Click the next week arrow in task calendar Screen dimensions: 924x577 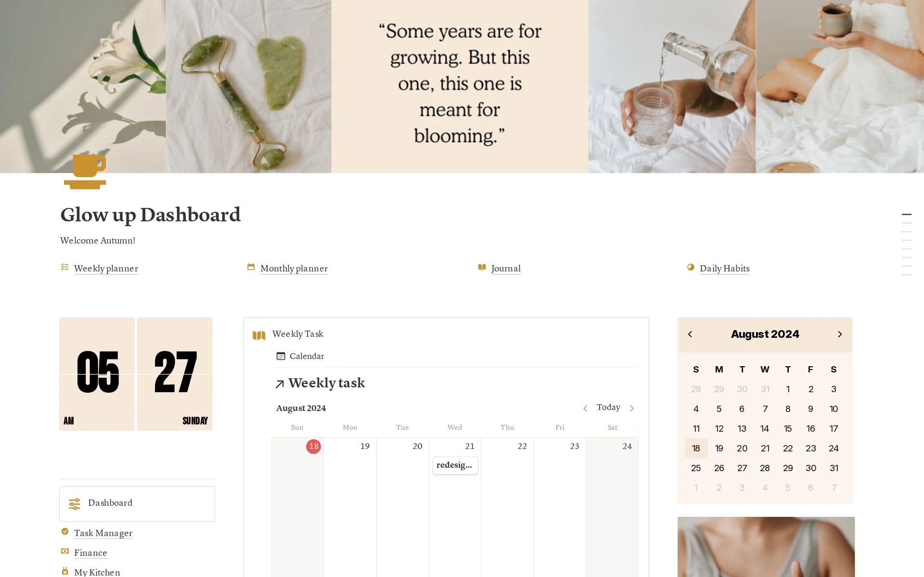(x=631, y=408)
